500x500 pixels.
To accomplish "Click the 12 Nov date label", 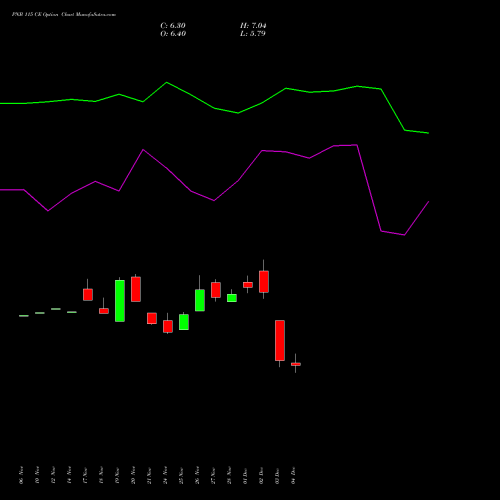I will tap(53, 475).
